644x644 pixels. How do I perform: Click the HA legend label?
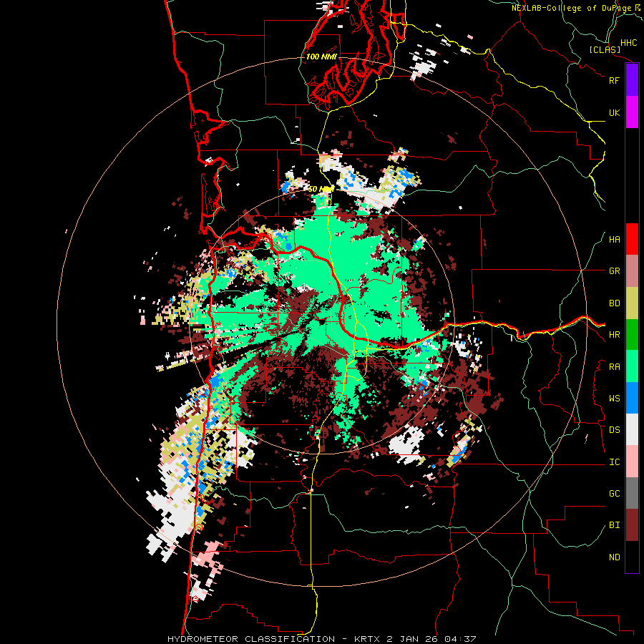tap(614, 240)
